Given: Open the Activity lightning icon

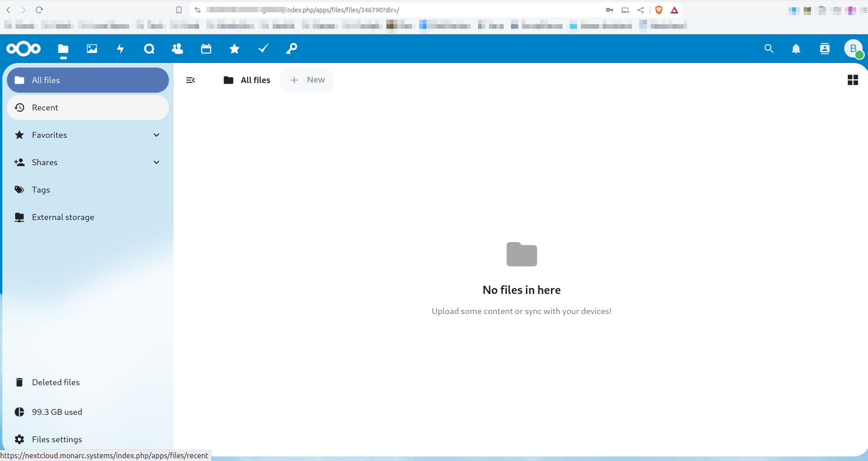Looking at the screenshot, I should [121, 49].
